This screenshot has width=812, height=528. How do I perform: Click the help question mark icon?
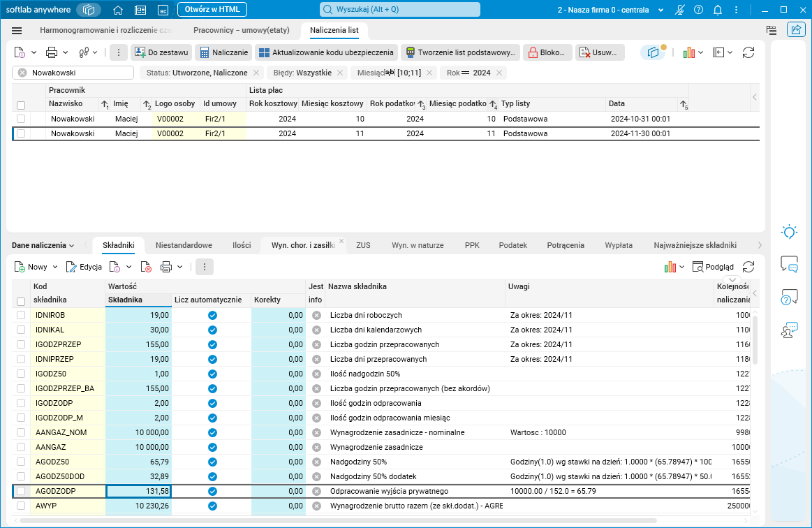pyautogui.click(x=698, y=10)
